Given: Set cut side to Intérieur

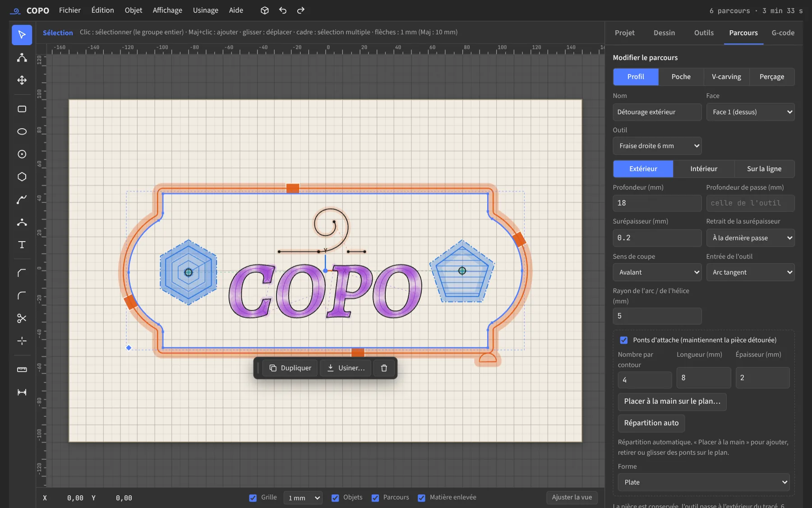Looking at the screenshot, I should coord(704,169).
